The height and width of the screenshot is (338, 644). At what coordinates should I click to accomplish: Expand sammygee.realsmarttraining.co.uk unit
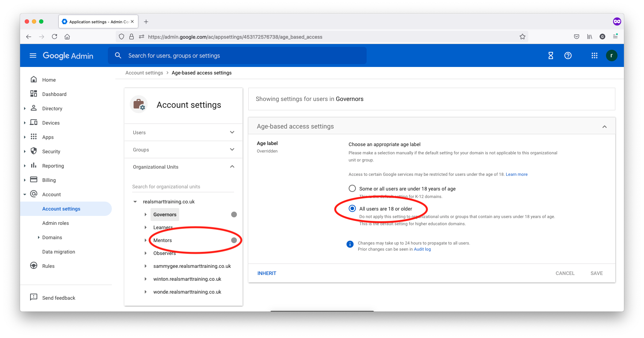click(146, 266)
